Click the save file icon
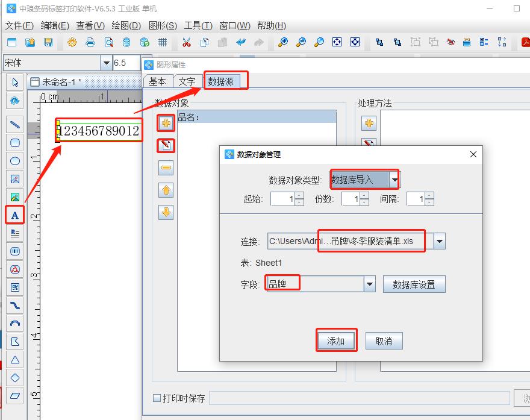530x420 pixels. pos(49,43)
